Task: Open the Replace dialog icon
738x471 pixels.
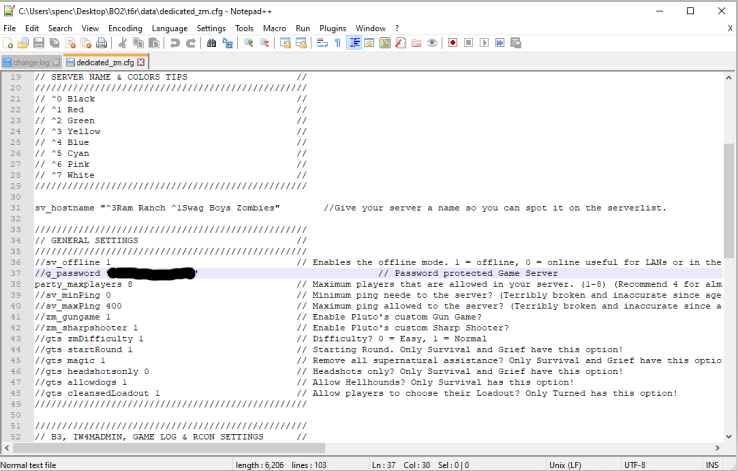Action: 227,43
